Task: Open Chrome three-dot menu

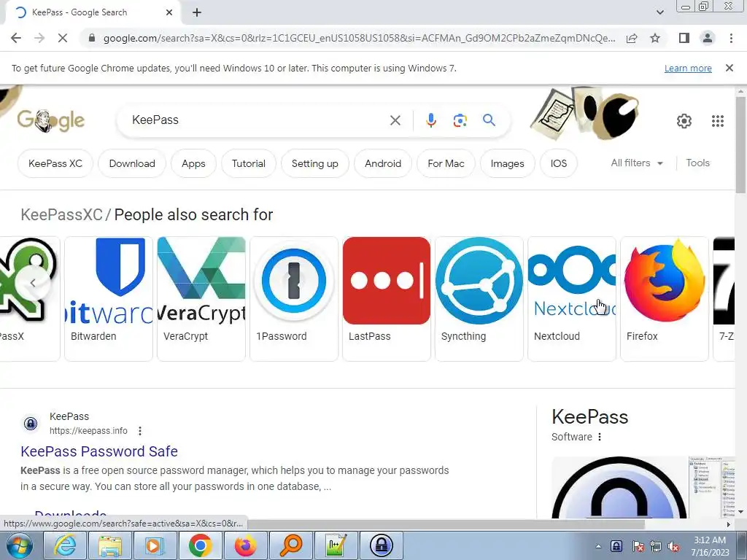Action: coord(731,38)
